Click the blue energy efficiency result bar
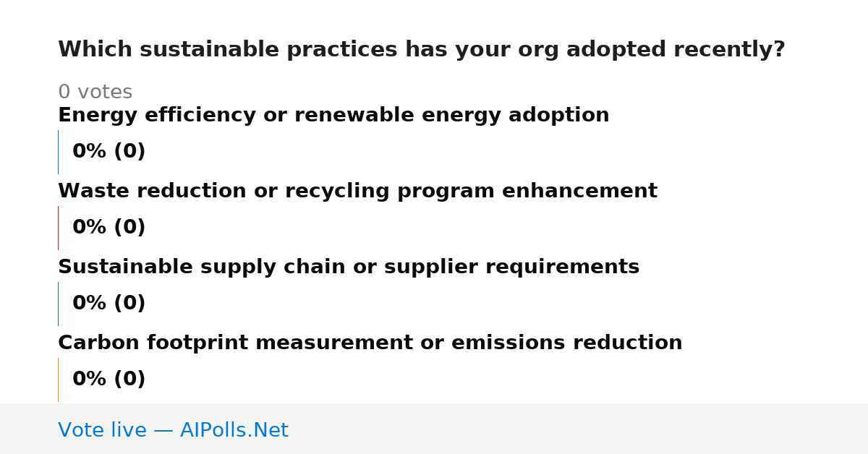The width and height of the screenshot is (868, 454). click(x=58, y=152)
